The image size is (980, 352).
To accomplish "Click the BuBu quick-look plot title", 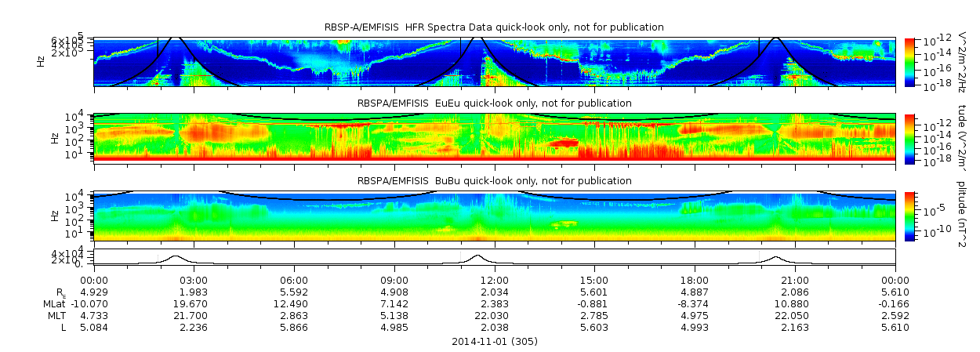I will click(494, 181).
